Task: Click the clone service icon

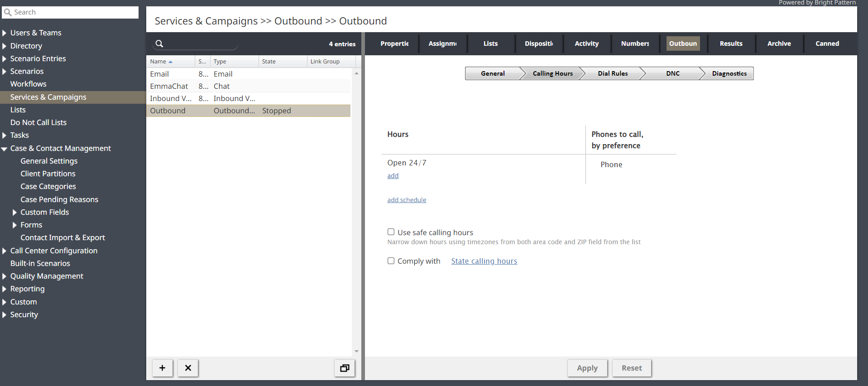Action: pyautogui.click(x=345, y=368)
